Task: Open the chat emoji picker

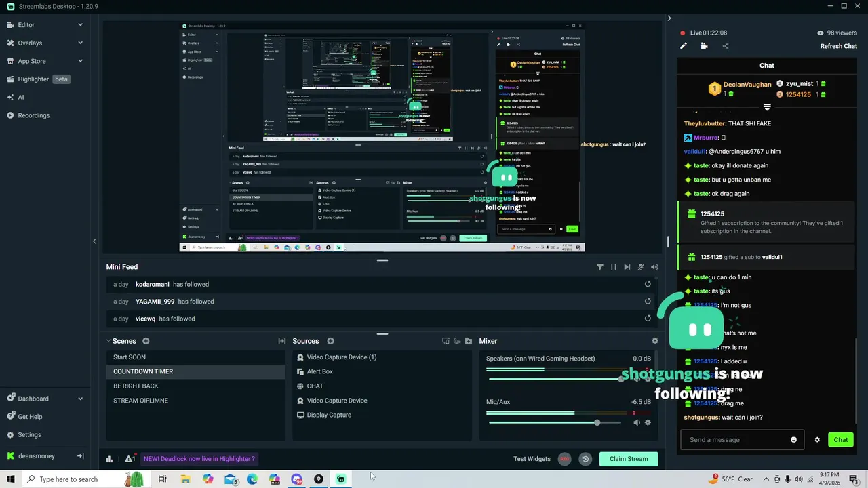Action: (x=794, y=440)
